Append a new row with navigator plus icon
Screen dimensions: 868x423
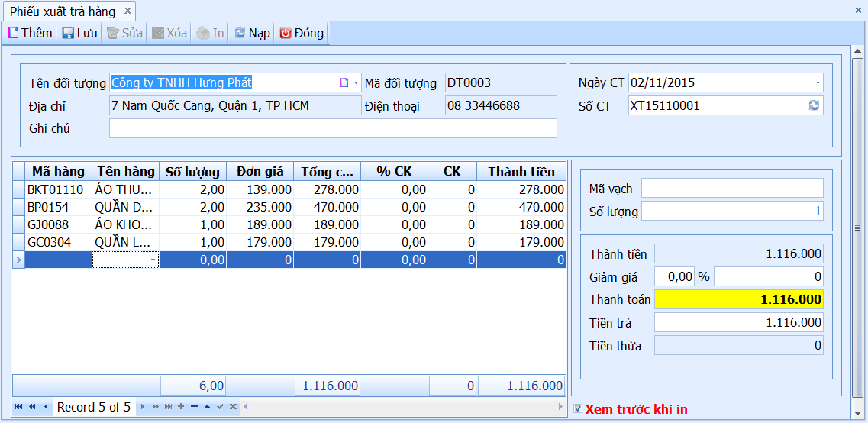180,407
